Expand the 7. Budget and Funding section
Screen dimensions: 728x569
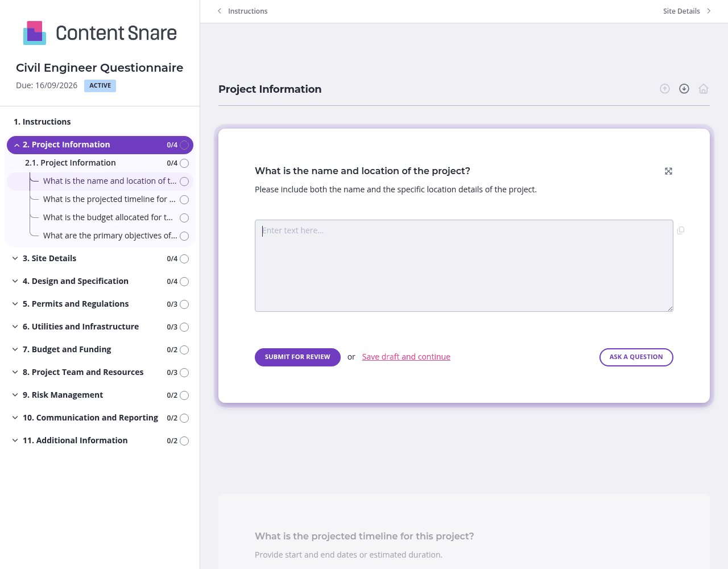[x=15, y=349]
